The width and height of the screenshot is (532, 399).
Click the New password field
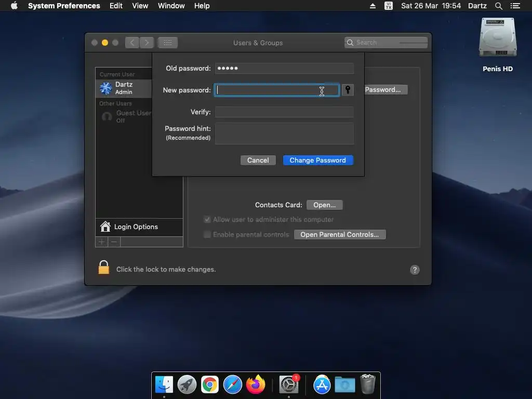[277, 90]
